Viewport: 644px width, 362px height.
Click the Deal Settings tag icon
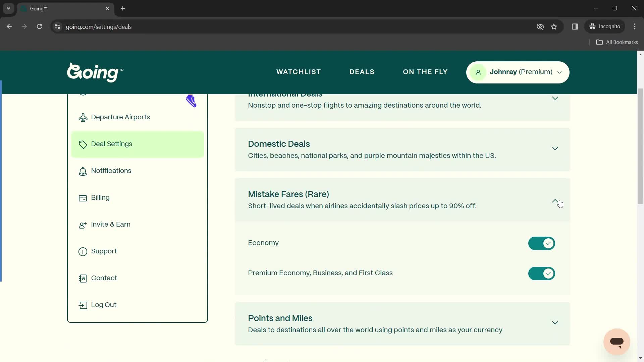[83, 144]
